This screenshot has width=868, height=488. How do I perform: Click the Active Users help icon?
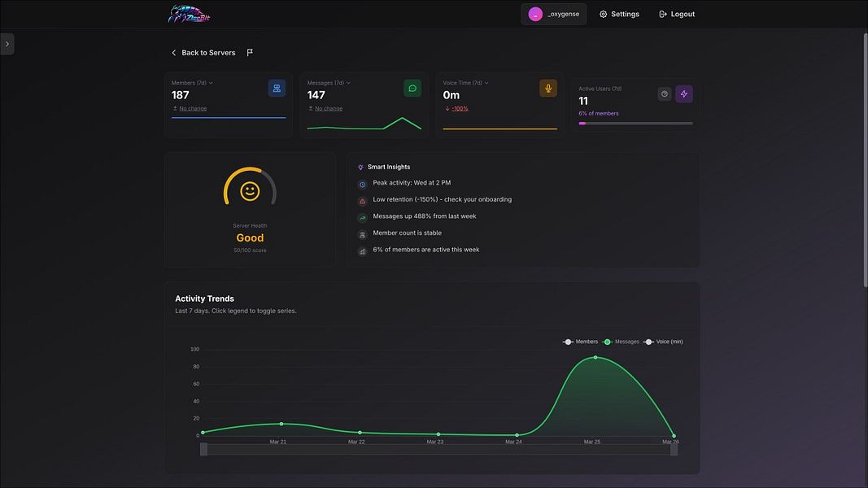(x=665, y=94)
